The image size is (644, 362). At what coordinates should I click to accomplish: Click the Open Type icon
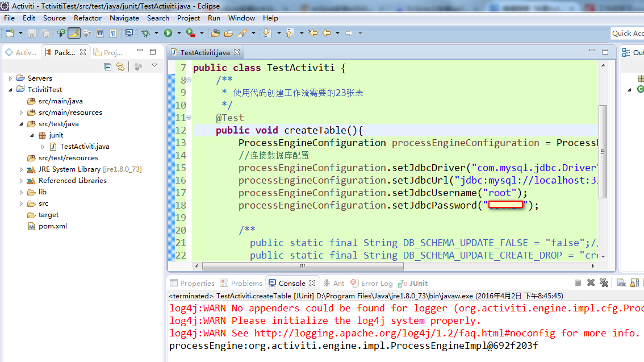click(216, 33)
